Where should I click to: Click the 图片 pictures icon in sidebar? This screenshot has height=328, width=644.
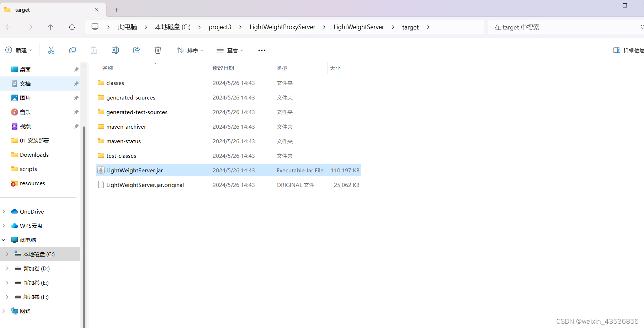(x=15, y=98)
